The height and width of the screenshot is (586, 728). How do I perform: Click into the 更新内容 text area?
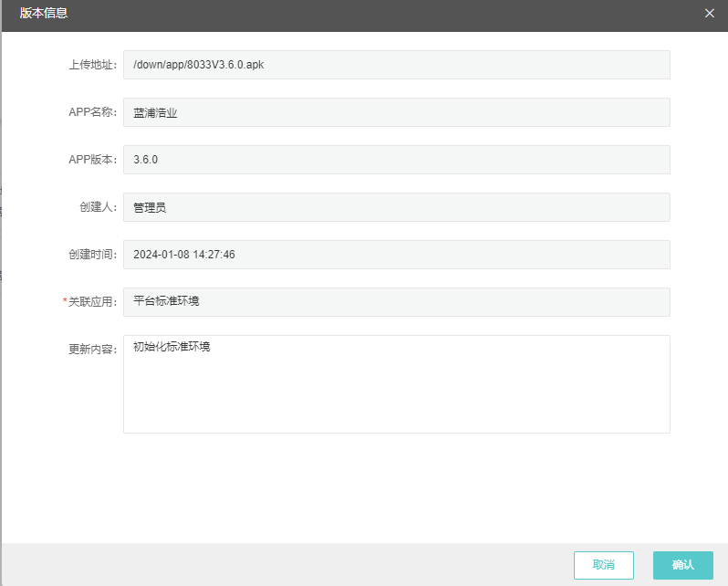[397, 384]
